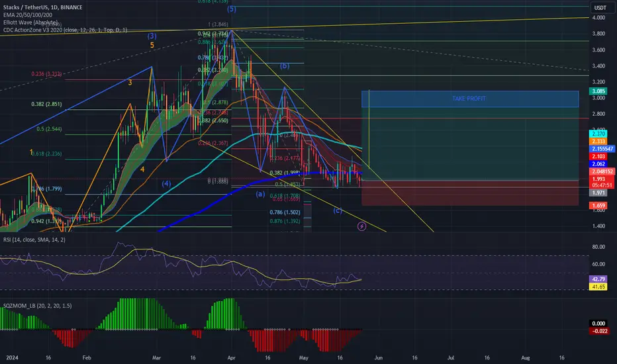This screenshot has width=617, height=364.
Task: Select the SQZMOM_LB (20, 2, 20, 1.5) legend
Action: [37, 306]
